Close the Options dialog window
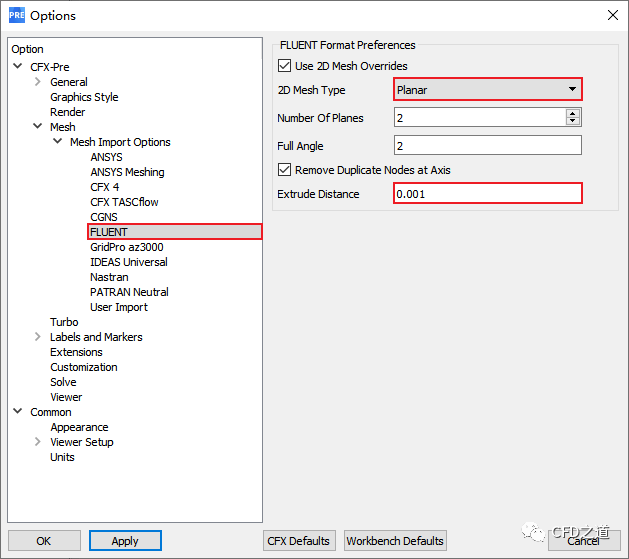The image size is (629, 559). pyautogui.click(x=612, y=15)
